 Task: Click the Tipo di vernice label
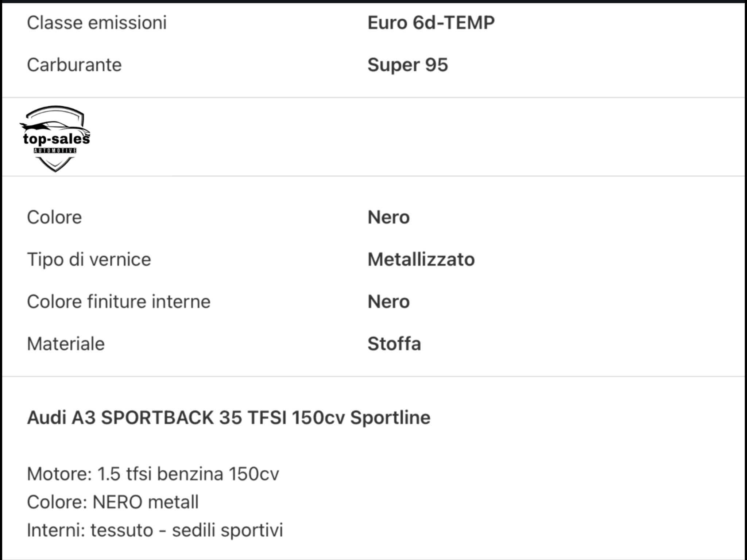(89, 260)
